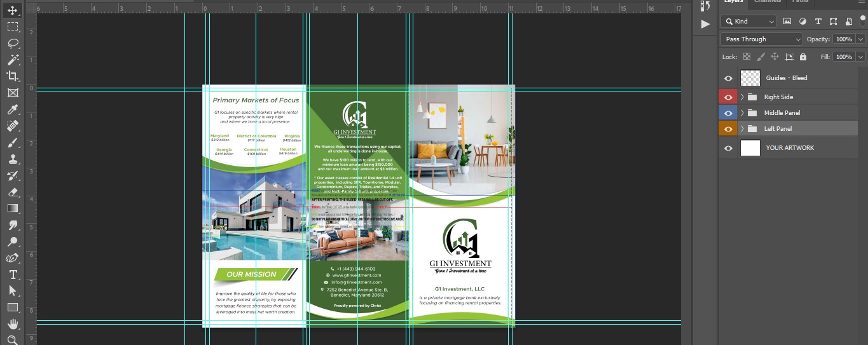The image size is (868, 345).
Task: Open the Paths tab
Action: click(x=801, y=2)
